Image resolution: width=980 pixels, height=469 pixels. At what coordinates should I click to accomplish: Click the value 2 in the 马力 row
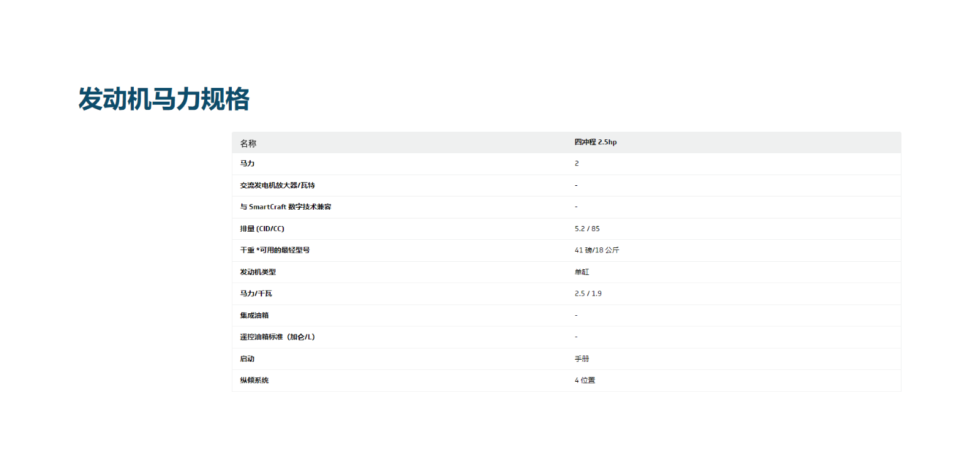click(577, 163)
